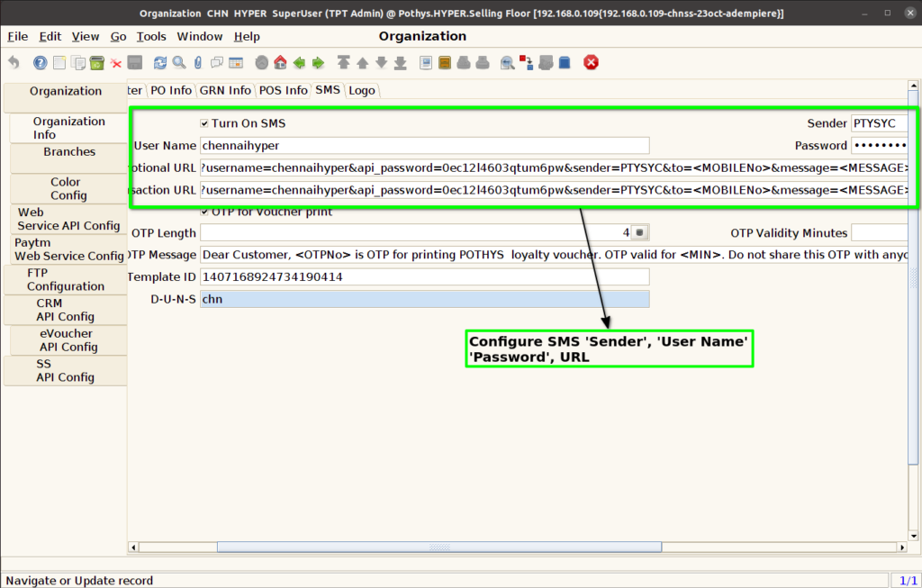Click the Zoom Across magnifier icon
Viewport: 922px width, 588px height.
[x=508, y=62]
